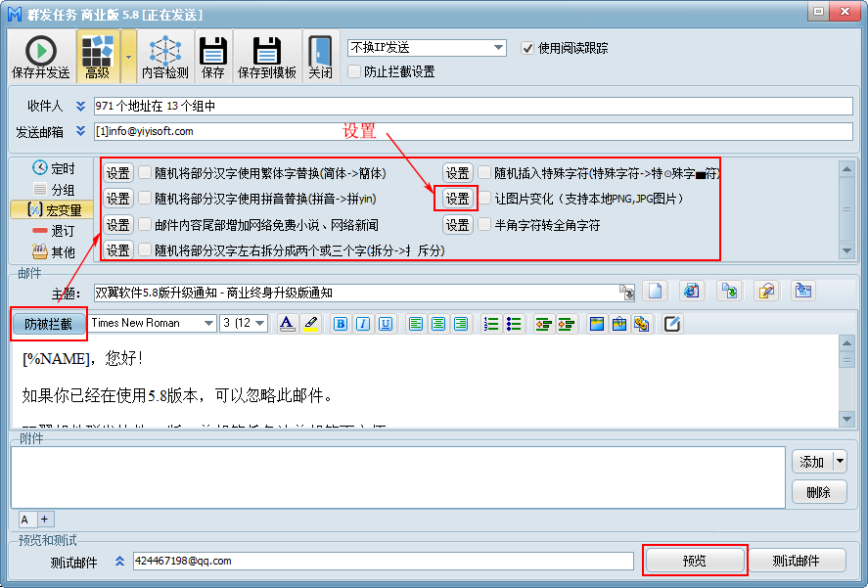
Task: Check 让图片变化 image variation option
Action: (484, 199)
